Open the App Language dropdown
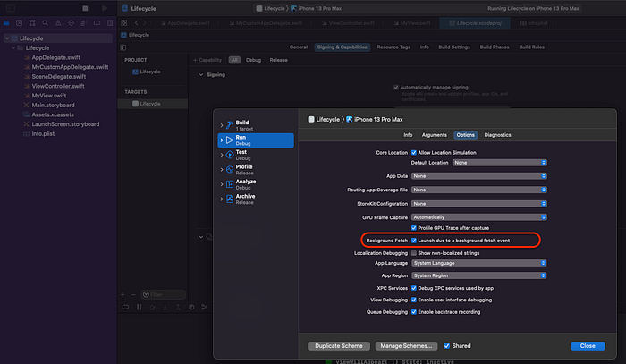This screenshot has height=364, width=626. (479, 263)
